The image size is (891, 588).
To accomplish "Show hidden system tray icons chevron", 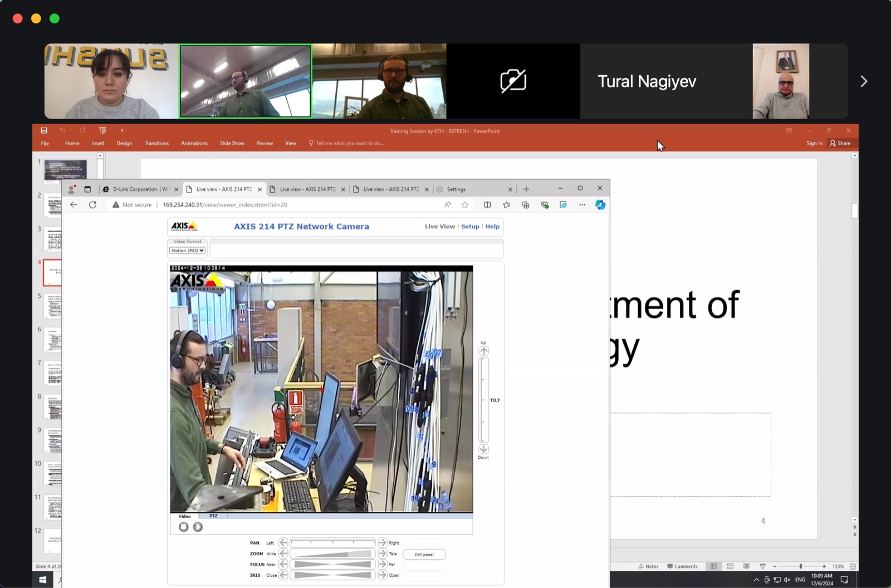I will [756, 580].
